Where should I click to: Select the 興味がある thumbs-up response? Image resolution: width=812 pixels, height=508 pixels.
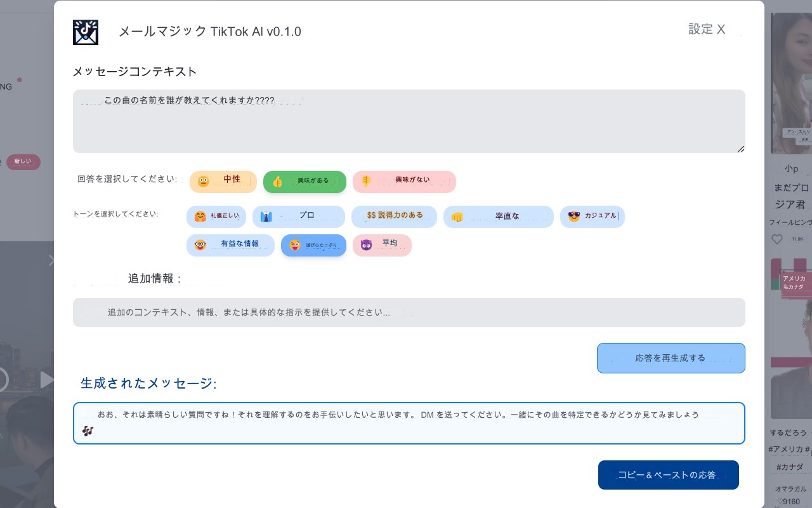tap(304, 182)
